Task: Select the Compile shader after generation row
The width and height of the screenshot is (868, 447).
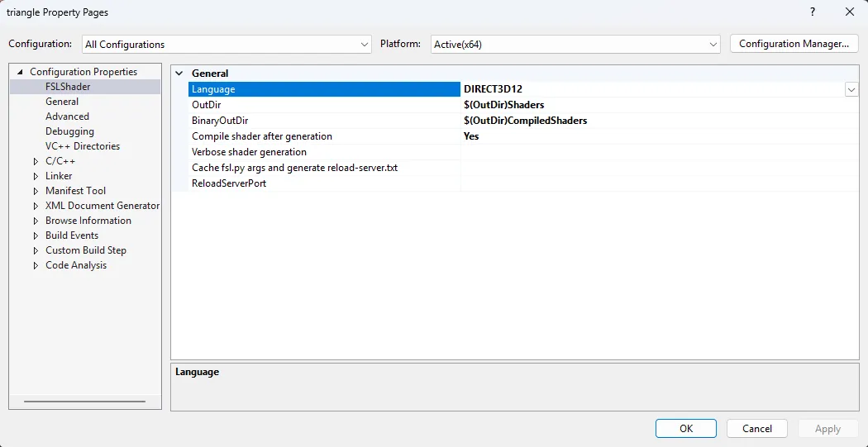Action: (x=262, y=136)
